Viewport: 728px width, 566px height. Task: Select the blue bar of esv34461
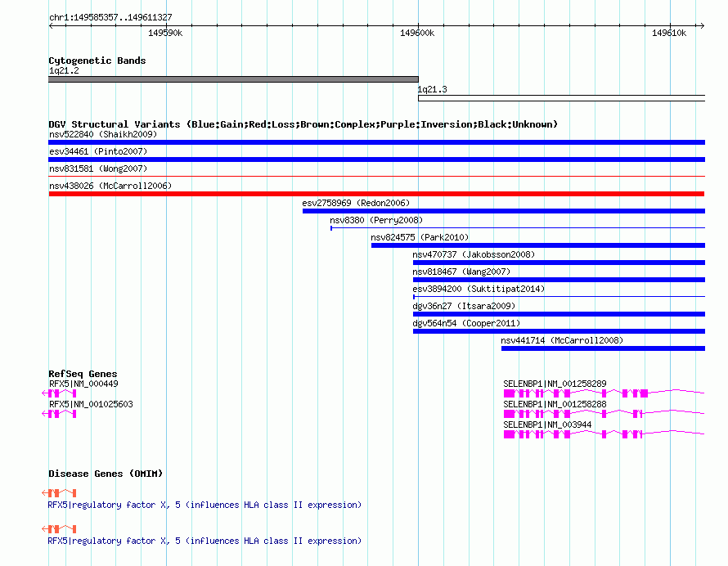(376, 159)
